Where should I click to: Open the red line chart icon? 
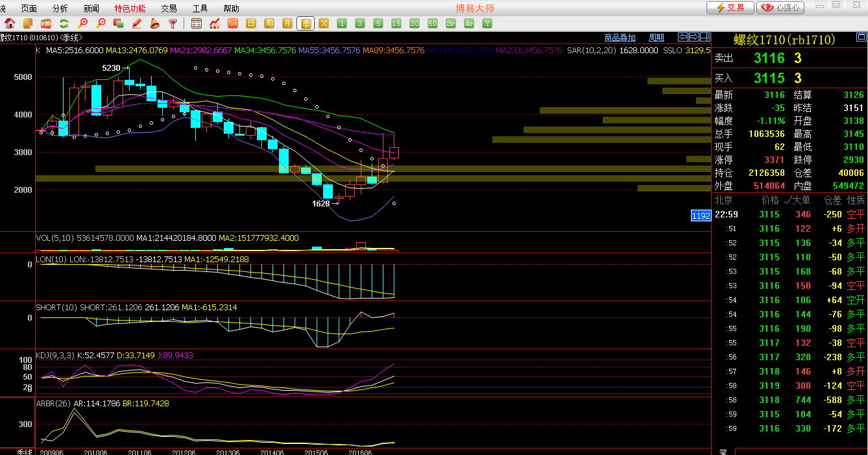coord(215,23)
